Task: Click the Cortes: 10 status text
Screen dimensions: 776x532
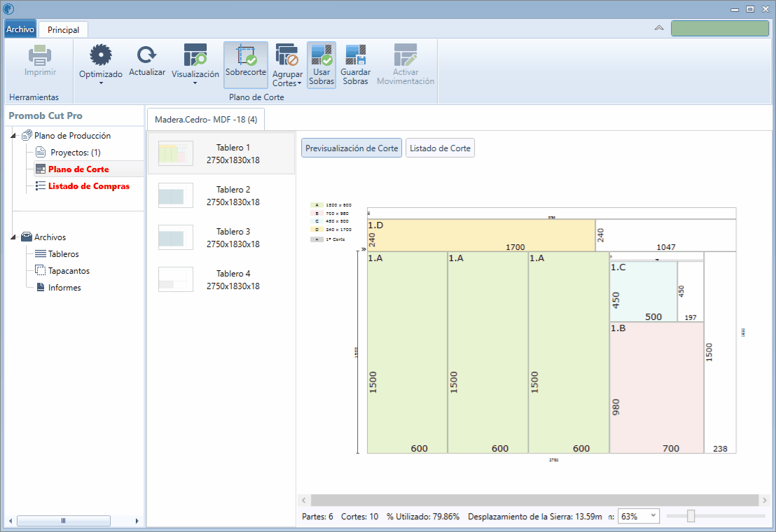Action: (x=359, y=516)
